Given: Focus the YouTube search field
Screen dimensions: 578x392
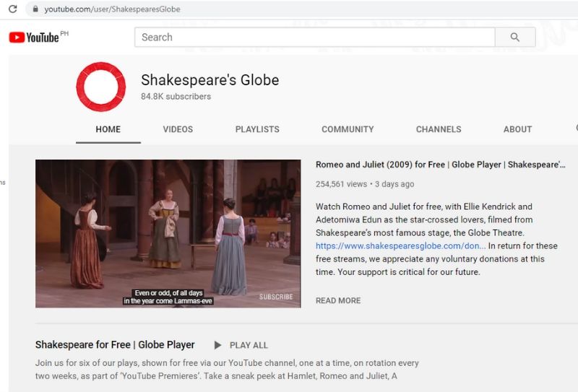Looking at the screenshot, I should (315, 38).
